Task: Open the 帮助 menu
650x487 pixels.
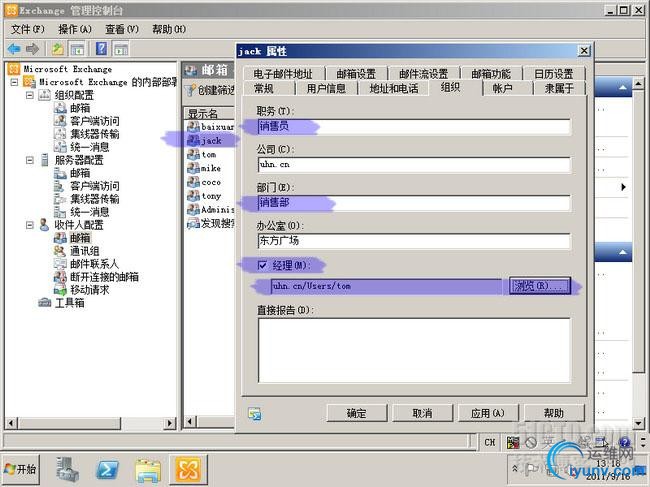Action: [x=169, y=29]
